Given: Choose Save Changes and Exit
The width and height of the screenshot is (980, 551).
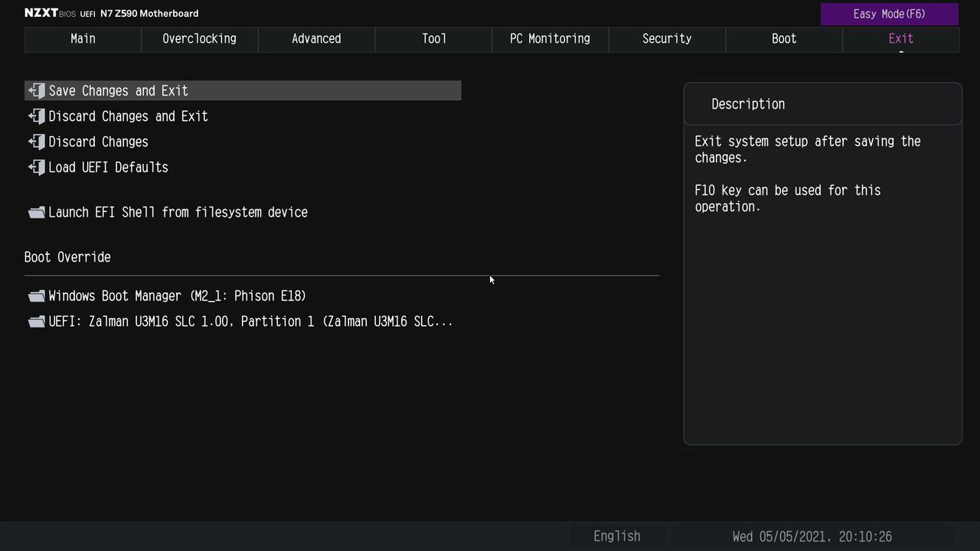Looking at the screenshot, I should click(243, 91).
